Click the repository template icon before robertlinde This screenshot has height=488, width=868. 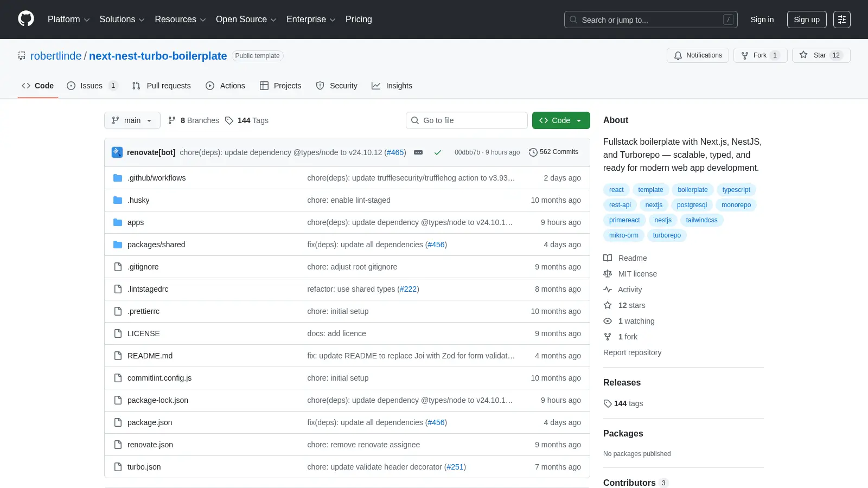coord(22,55)
